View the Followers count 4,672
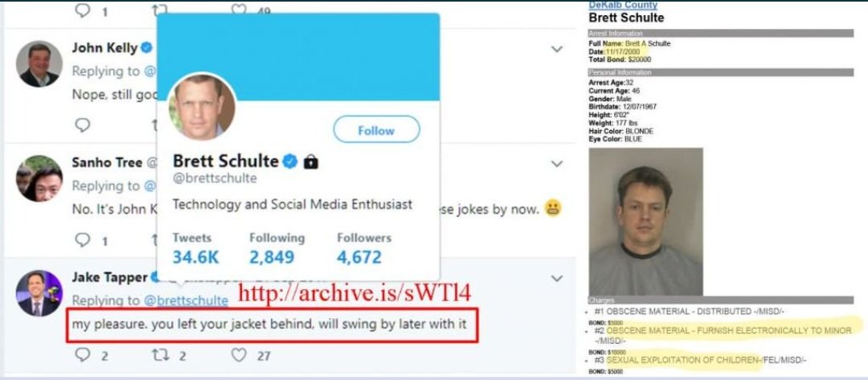The image size is (868, 380). [x=359, y=257]
